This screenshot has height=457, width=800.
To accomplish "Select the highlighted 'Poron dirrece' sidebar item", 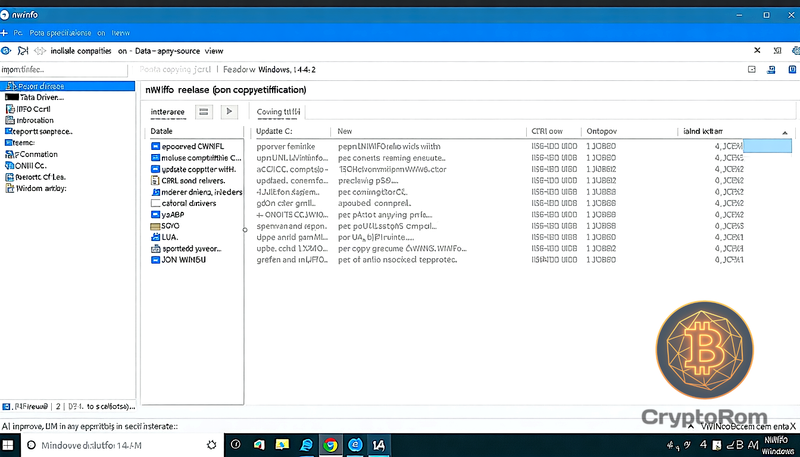I will click(x=68, y=86).
